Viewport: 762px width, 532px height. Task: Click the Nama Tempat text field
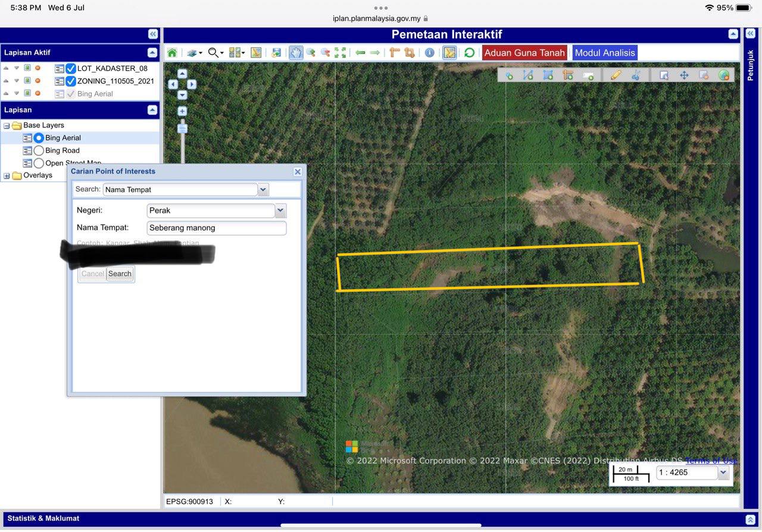click(x=216, y=228)
